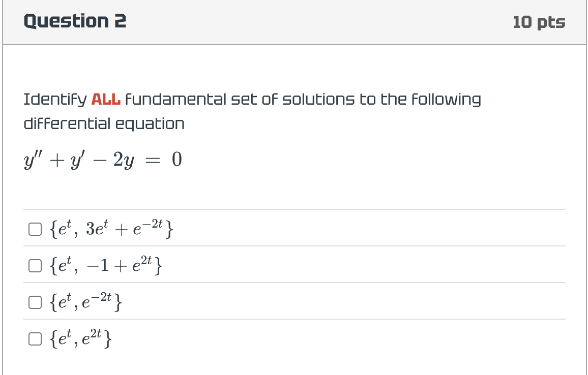Mark the last answer choice as selected

[36, 338]
